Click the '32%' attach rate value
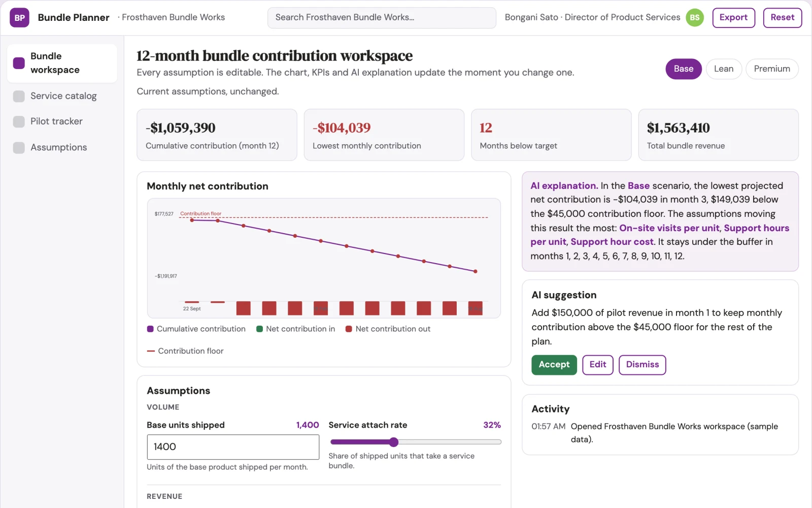This screenshot has height=508, width=812. coord(492,425)
